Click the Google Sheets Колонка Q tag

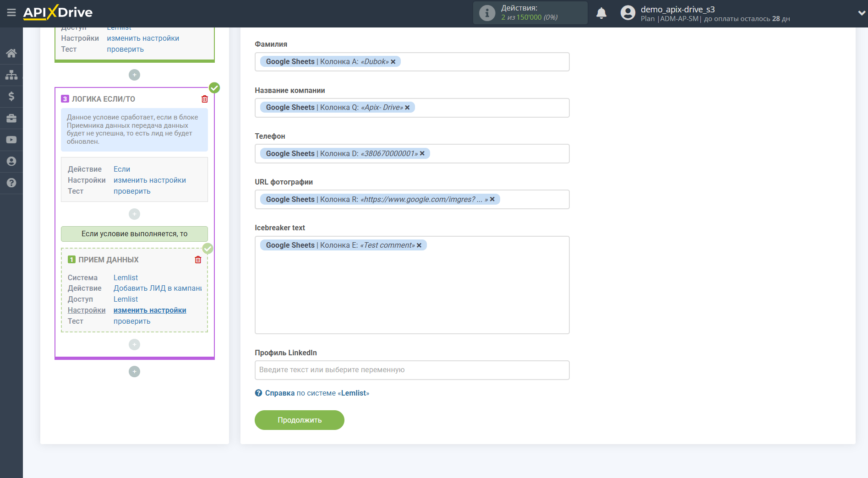click(338, 108)
